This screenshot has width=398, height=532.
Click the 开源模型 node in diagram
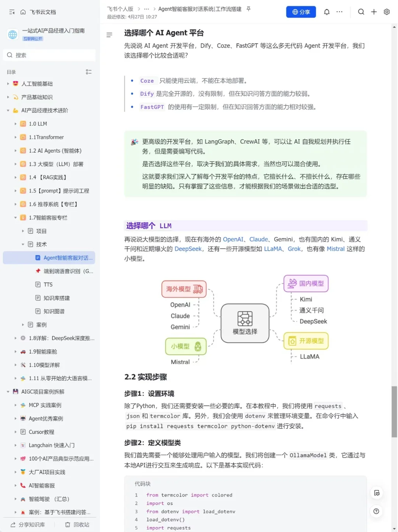click(x=306, y=341)
